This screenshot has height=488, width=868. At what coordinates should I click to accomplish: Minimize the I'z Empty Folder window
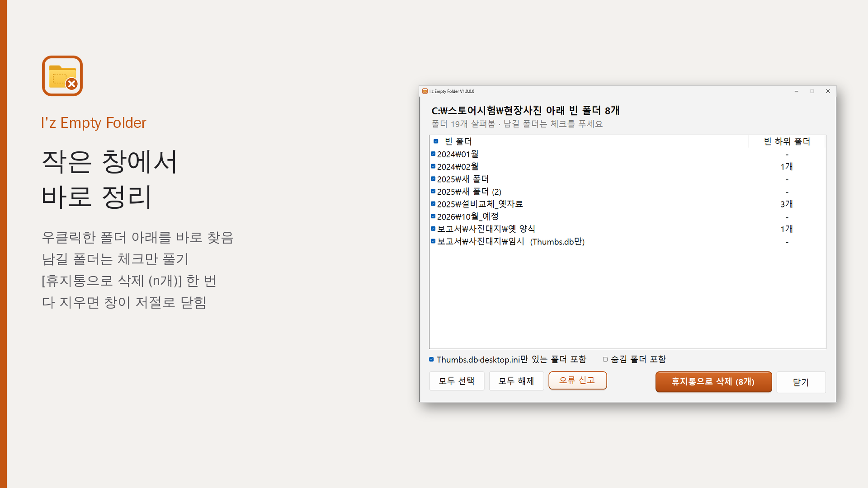click(x=797, y=91)
